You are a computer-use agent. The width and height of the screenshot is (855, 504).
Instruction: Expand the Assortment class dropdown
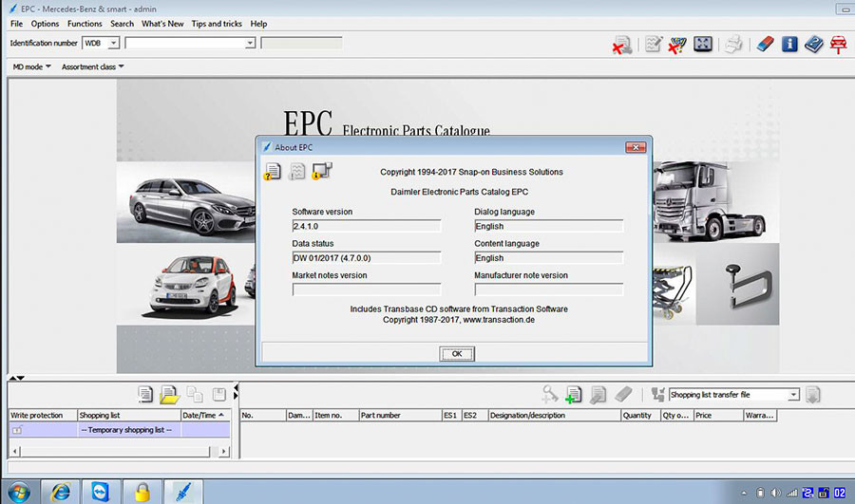tap(93, 66)
